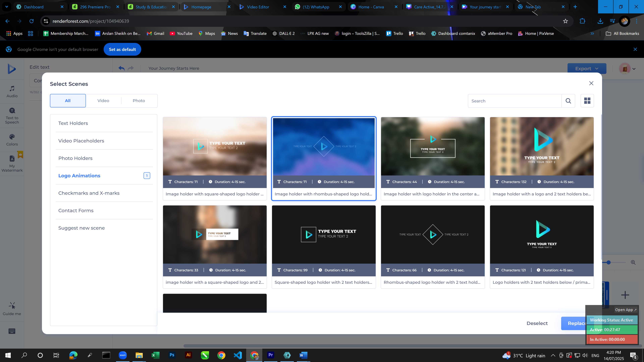The width and height of the screenshot is (644, 362).
Task: Open Illustrator from the taskbar
Action: click(x=188, y=355)
